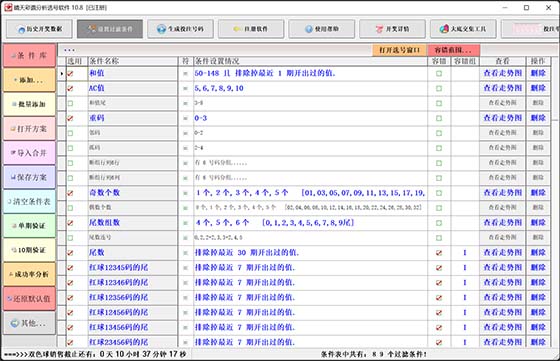Toggle the 容错 checkbox in 和值 row
The image size is (560, 361).
pos(439,74)
